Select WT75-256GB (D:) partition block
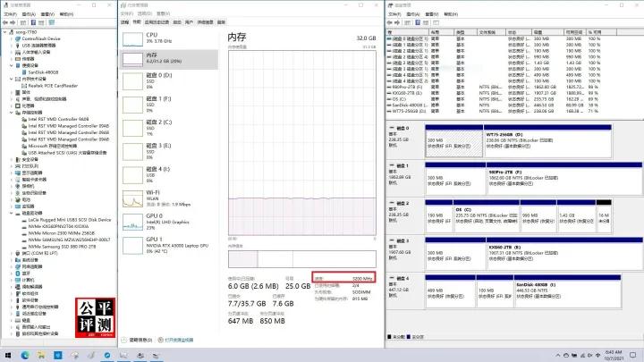 click(547, 141)
